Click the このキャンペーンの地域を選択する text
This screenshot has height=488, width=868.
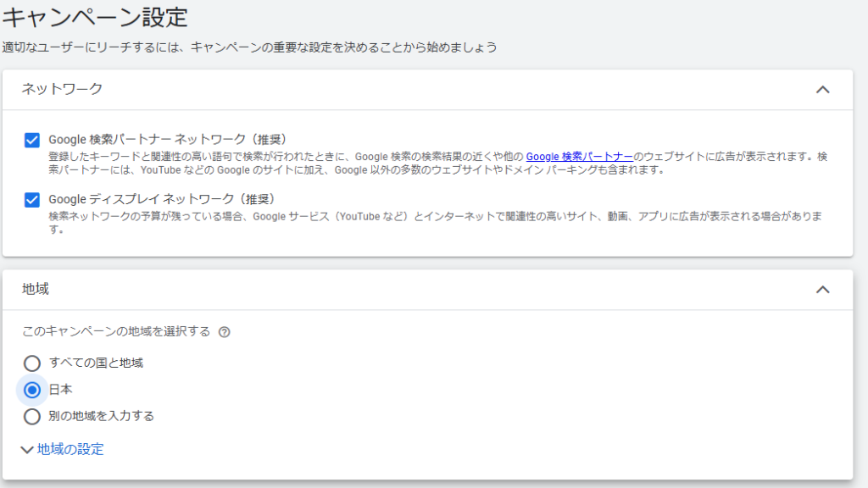click(x=116, y=331)
